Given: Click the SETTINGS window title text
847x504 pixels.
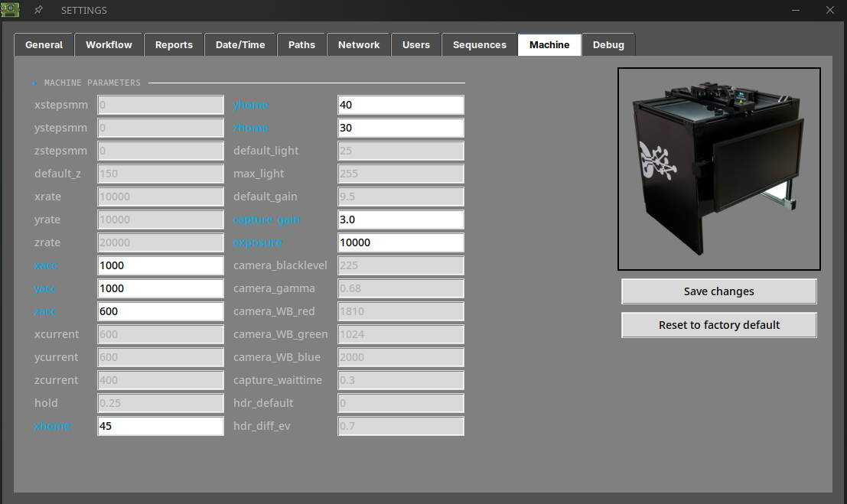Looking at the screenshot, I should tap(83, 10).
